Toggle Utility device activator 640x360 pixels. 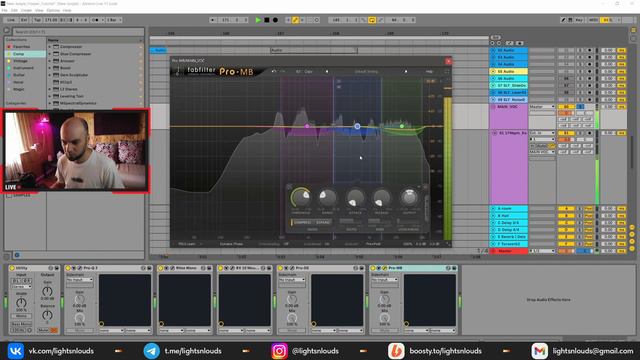tap(12, 268)
